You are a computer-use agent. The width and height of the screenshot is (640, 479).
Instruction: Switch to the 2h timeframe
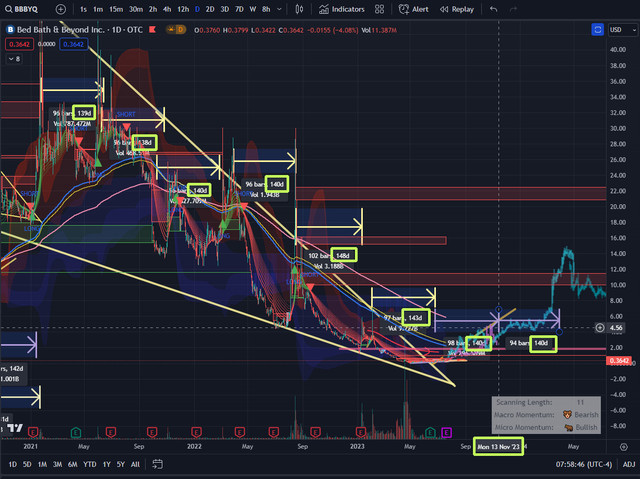coord(153,9)
